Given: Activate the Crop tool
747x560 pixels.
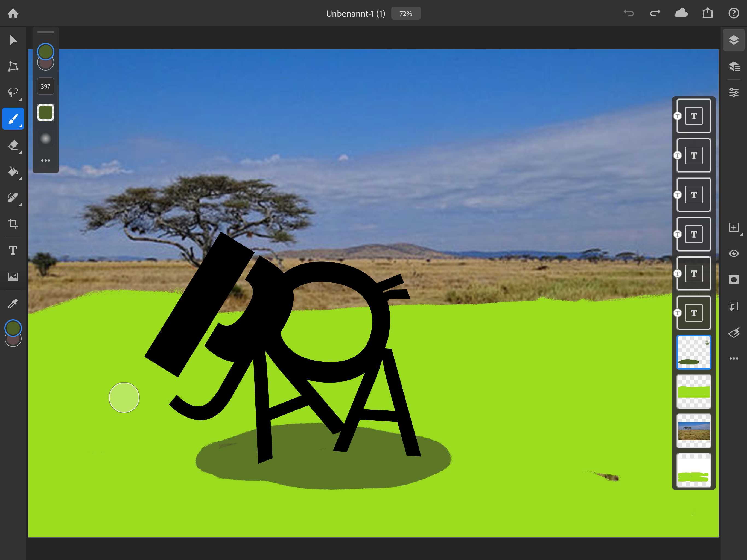Looking at the screenshot, I should coord(13,224).
